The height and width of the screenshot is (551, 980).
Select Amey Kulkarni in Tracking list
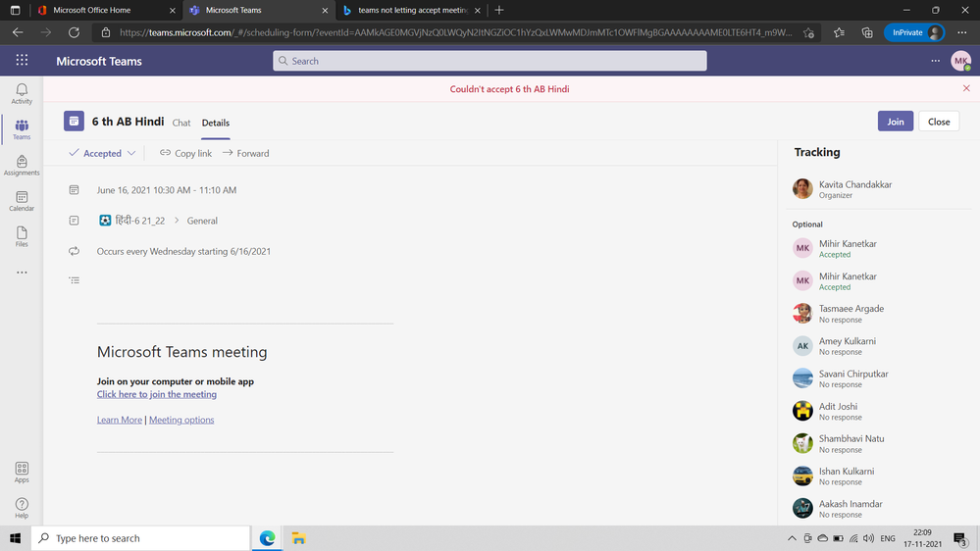tap(879, 346)
